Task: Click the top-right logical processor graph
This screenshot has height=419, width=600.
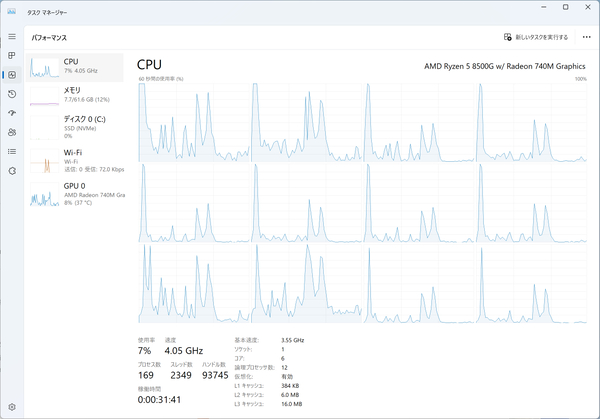Action: pos(532,122)
